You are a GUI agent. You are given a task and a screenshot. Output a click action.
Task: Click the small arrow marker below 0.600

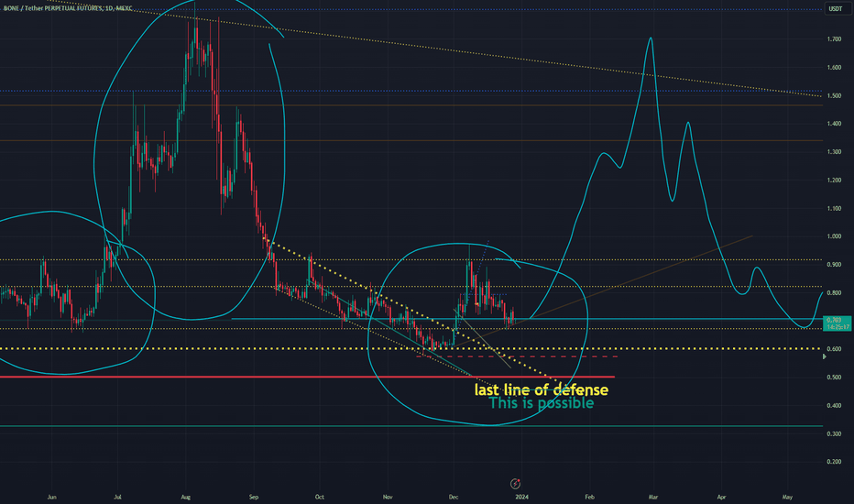coord(824,356)
